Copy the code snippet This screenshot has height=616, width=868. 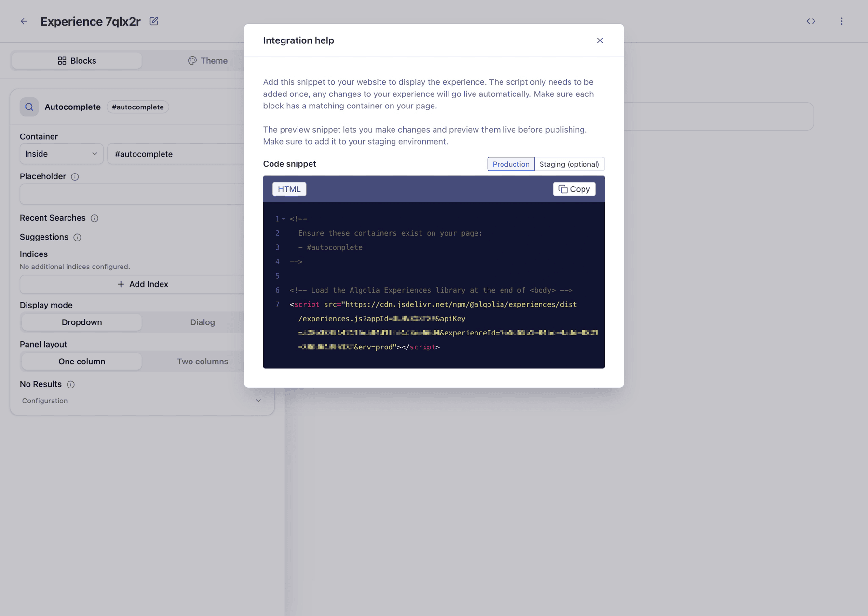(574, 189)
